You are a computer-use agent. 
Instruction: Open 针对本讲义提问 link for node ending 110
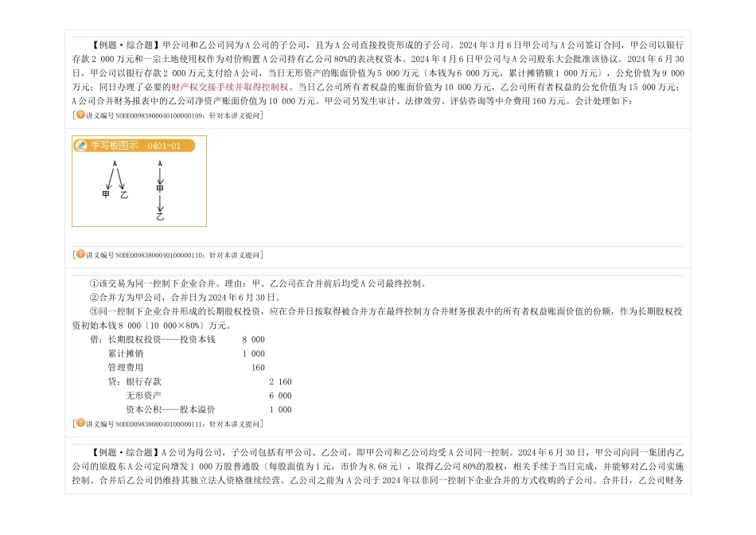[x=234, y=256]
